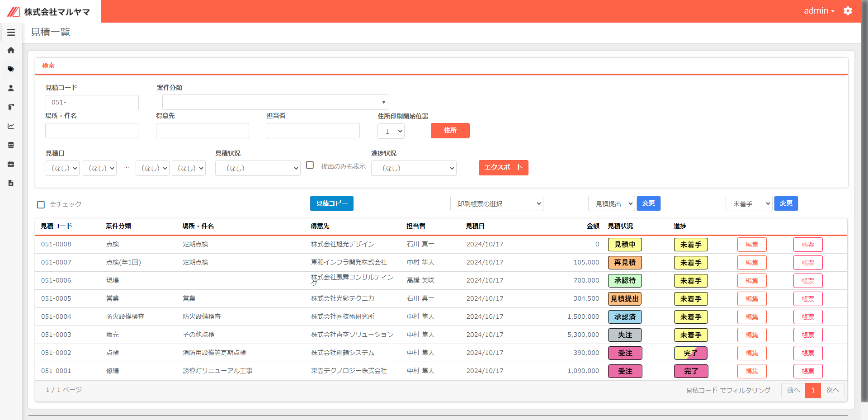
Task: Open the chart line sidebar icon
Action: point(11,126)
